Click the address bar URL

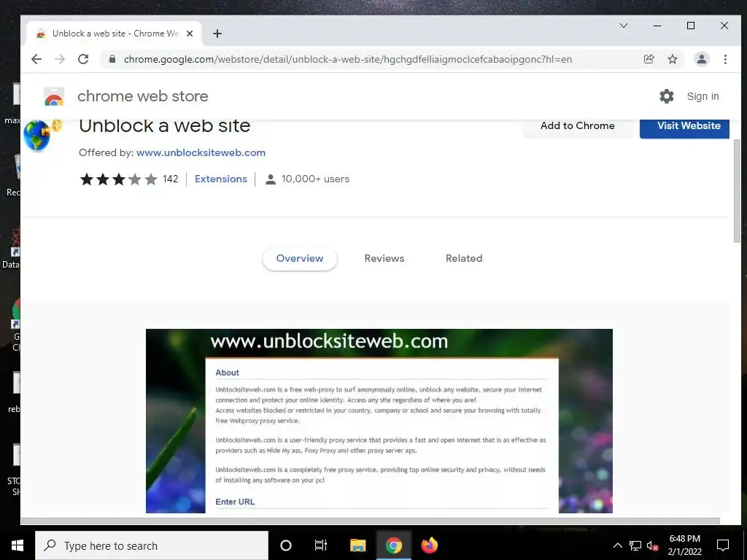click(348, 59)
